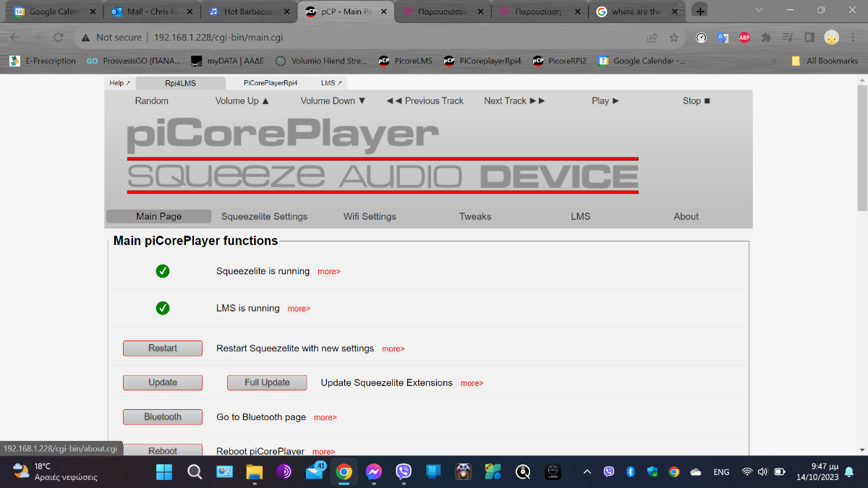The image size is (868, 488).
Task: Click "more>" beside Update Squeezelite Extensions
Action: (x=472, y=382)
